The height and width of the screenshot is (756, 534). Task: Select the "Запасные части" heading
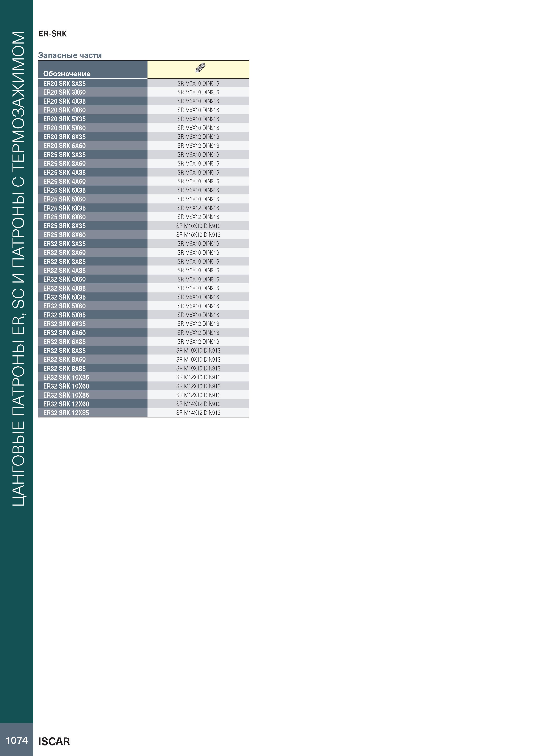click(70, 55)
